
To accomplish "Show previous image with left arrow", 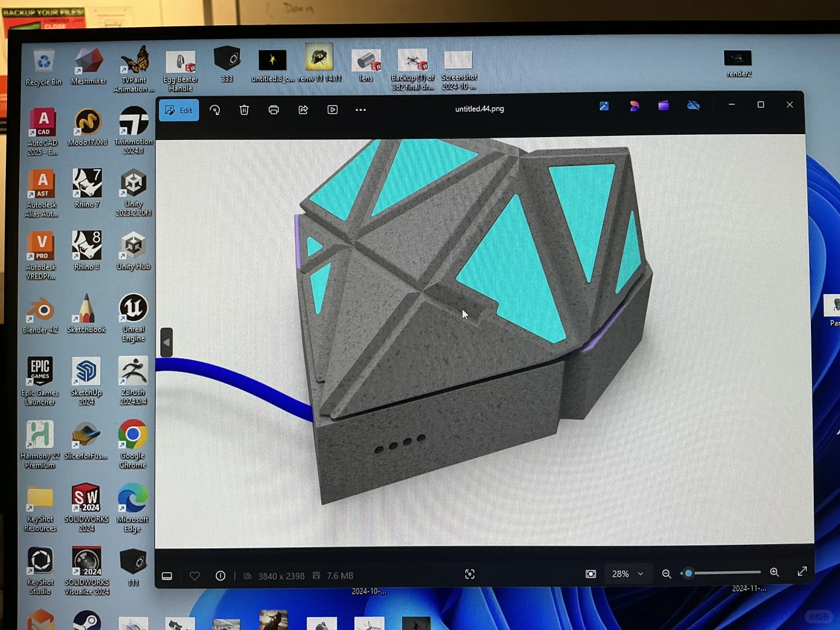I will [167, 342].
